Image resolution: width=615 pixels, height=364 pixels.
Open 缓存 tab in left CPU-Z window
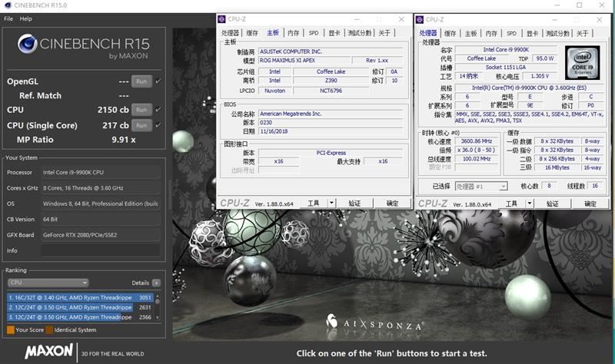252,33
